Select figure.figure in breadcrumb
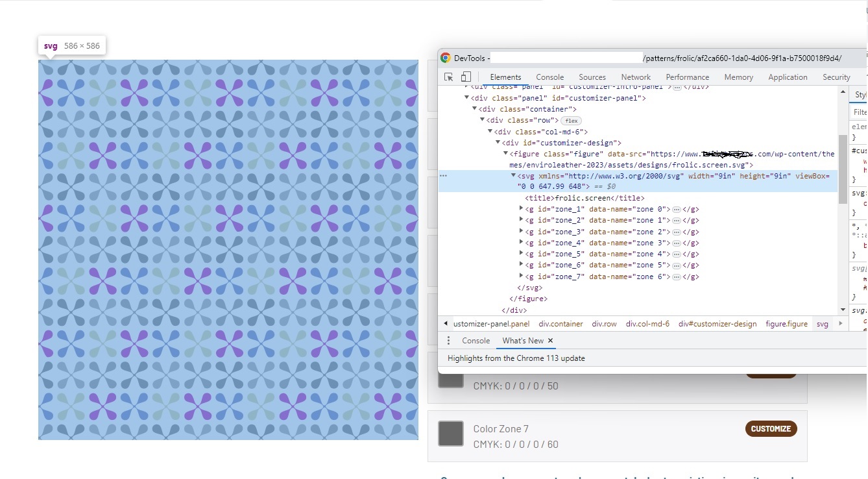Viewport: 868px width, 479px height. point(786,324)
